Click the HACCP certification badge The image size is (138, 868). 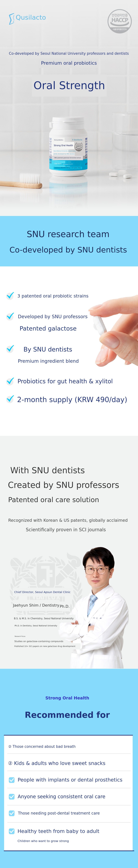tap(120, 21)
